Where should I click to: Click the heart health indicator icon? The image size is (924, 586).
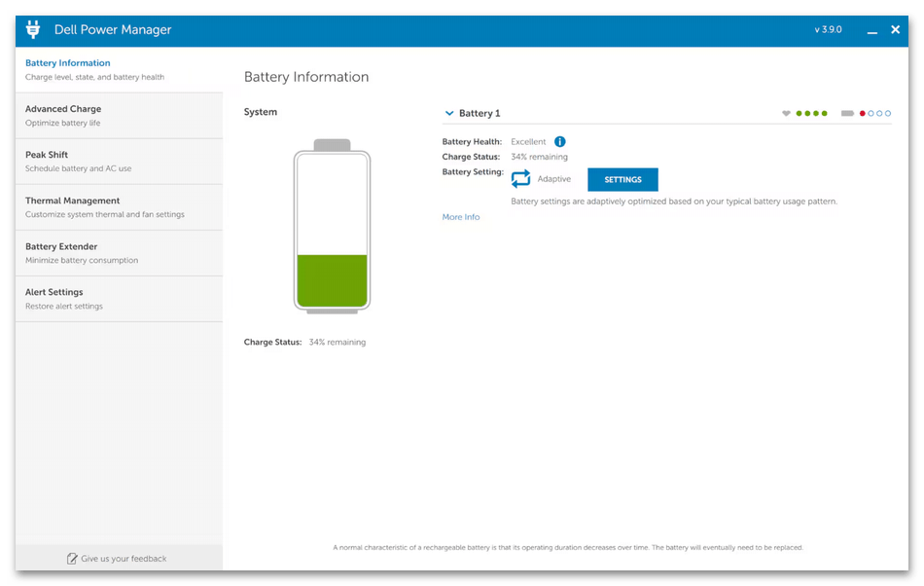786,113
